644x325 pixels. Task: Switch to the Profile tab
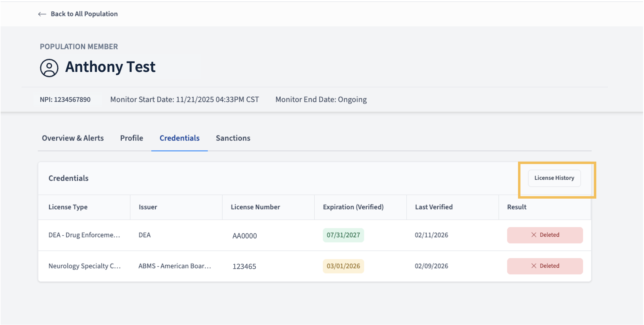131,138
